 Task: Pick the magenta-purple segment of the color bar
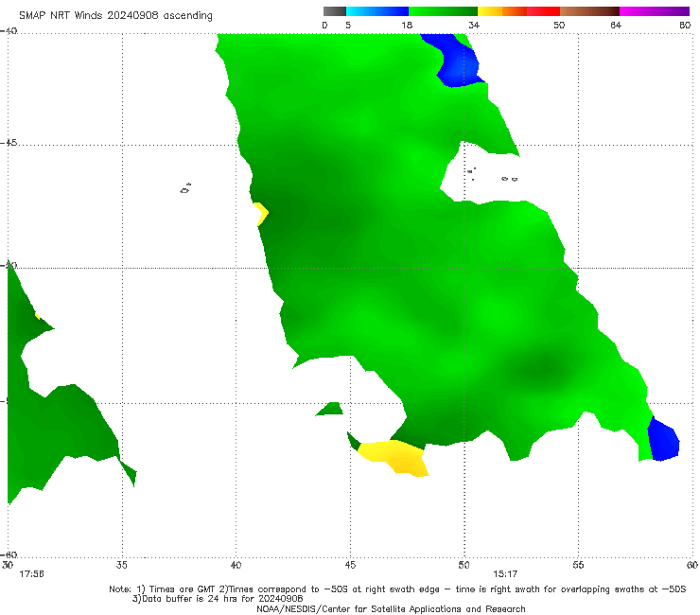pos(655,11)
